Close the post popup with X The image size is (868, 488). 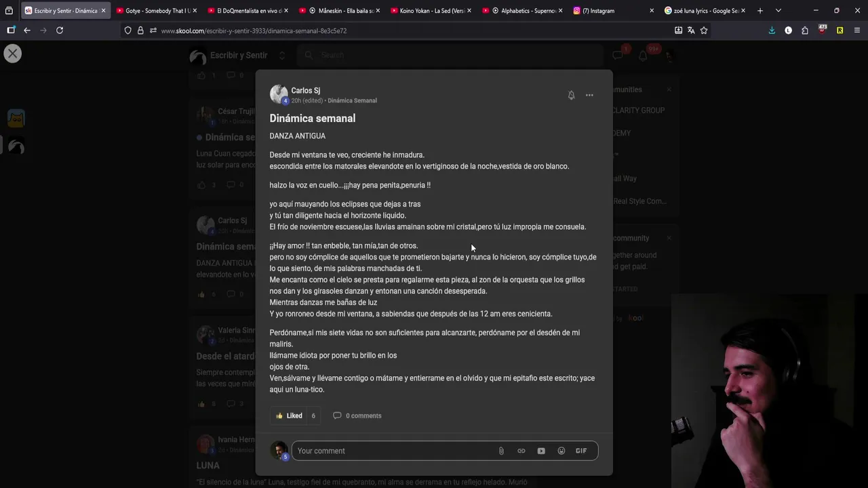pos(13,54)
